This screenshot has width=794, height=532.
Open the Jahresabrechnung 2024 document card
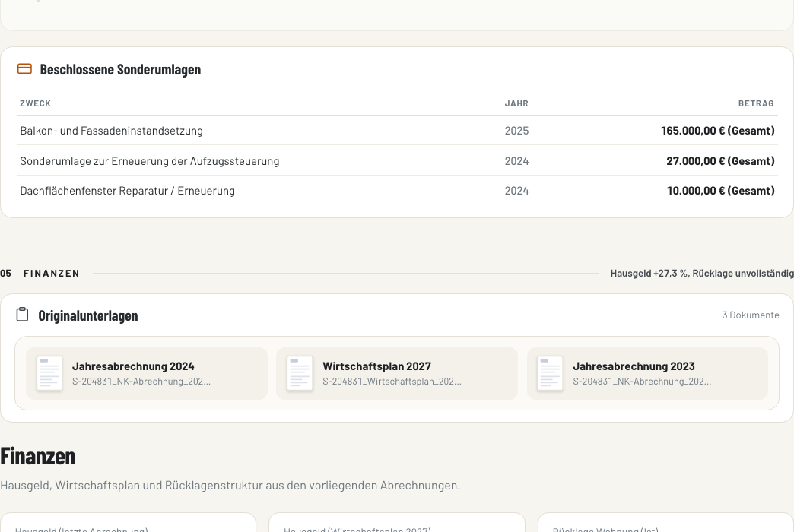tap(147, 374)
